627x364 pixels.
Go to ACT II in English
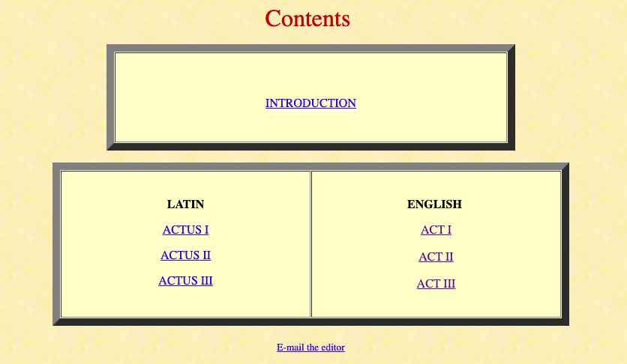click(436, 257)
